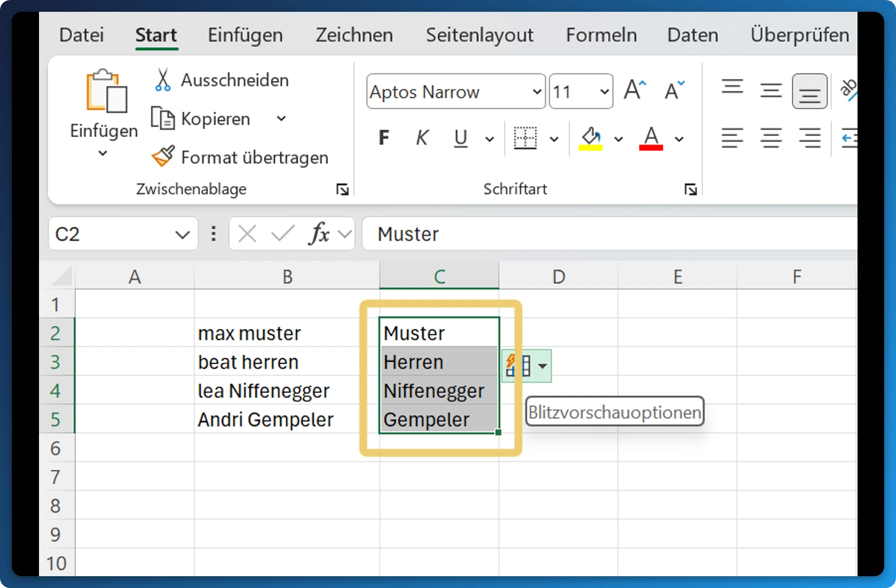The image size is (896, 588).
Task: Open the Einfügen ribbon tab
Action: click(245, 35)
